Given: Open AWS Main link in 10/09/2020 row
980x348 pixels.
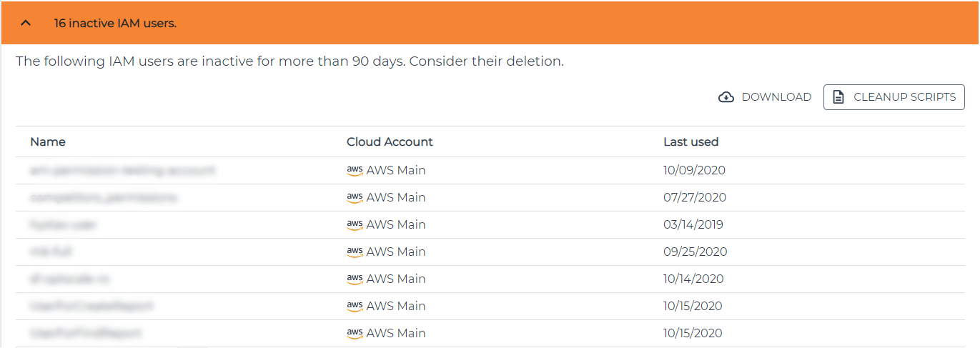Looking at the screenshot, I should (x=395, y=170).
